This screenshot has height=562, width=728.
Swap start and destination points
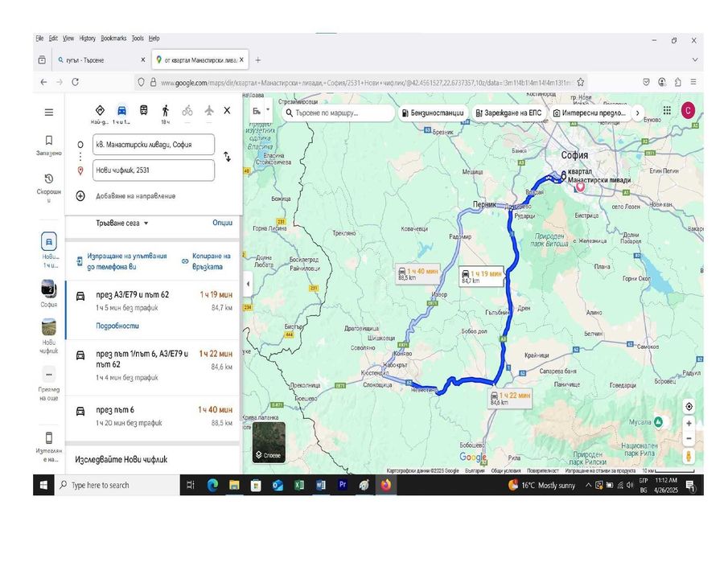pos(227,157)
